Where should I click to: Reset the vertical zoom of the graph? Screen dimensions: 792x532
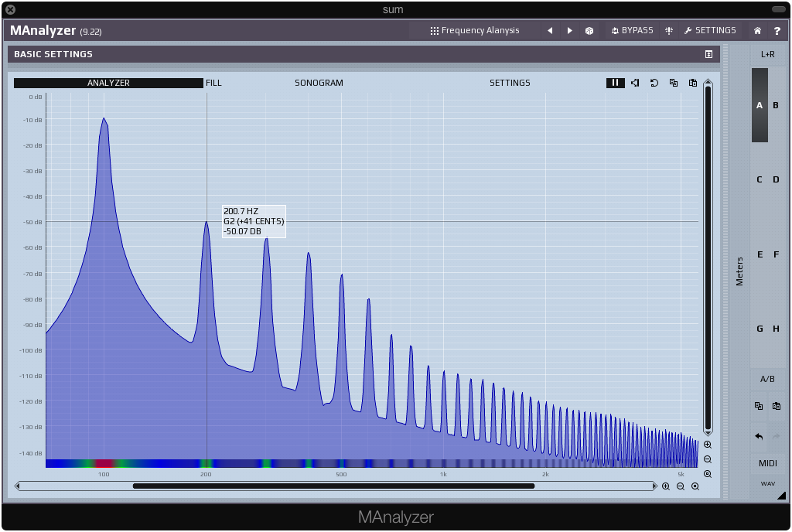pyautogui.click(x=708, y=474)
